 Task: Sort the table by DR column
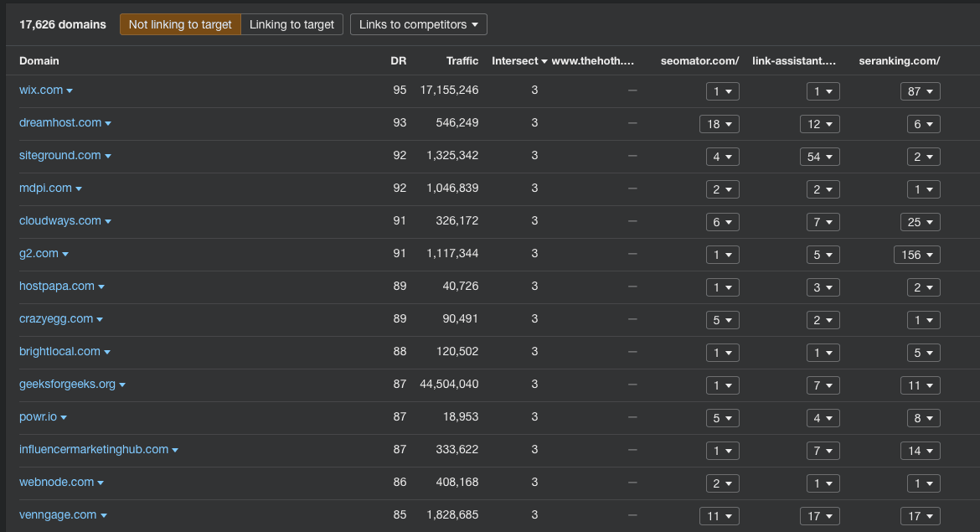pos(398,61)
